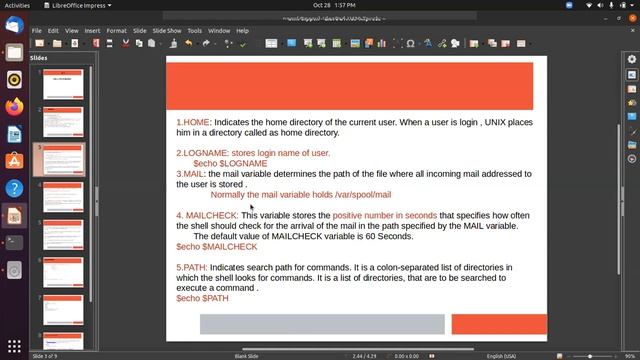Image resolution: width=640 pixels, height=360 pixels.
Task: Undo the last action
Action: click(188, 43)
